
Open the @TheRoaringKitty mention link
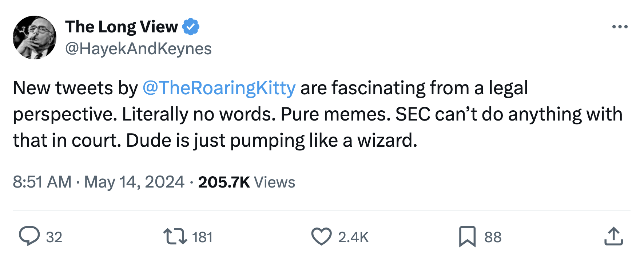tap(219, 88)
